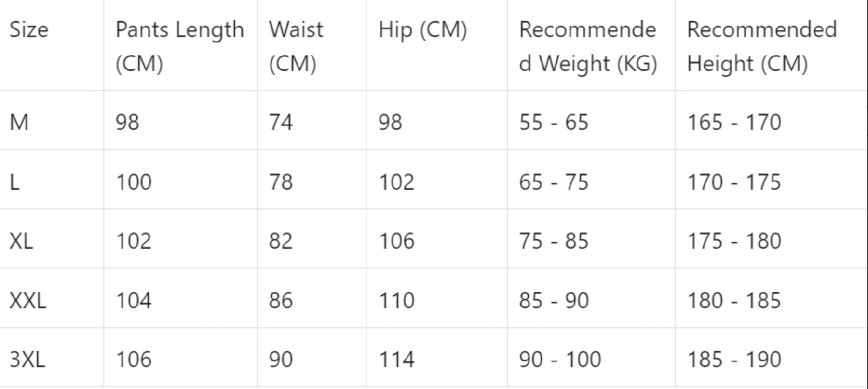The width and height of the screenshot is (868, 389).
Task: Select the waist value 86
Action: pyautogui.click(x=281, y=301)
